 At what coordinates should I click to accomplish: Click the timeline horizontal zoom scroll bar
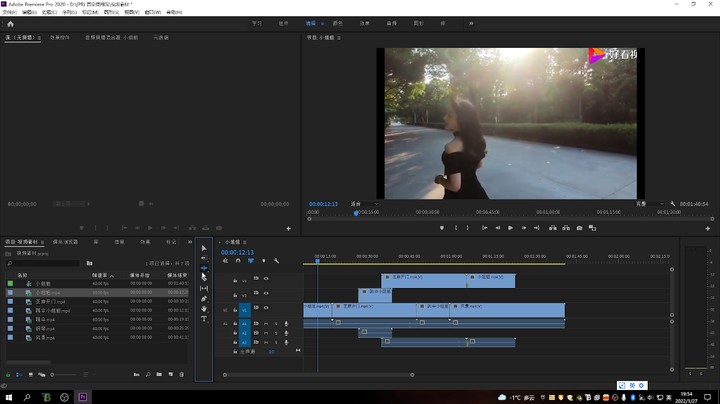coord(318,375)
